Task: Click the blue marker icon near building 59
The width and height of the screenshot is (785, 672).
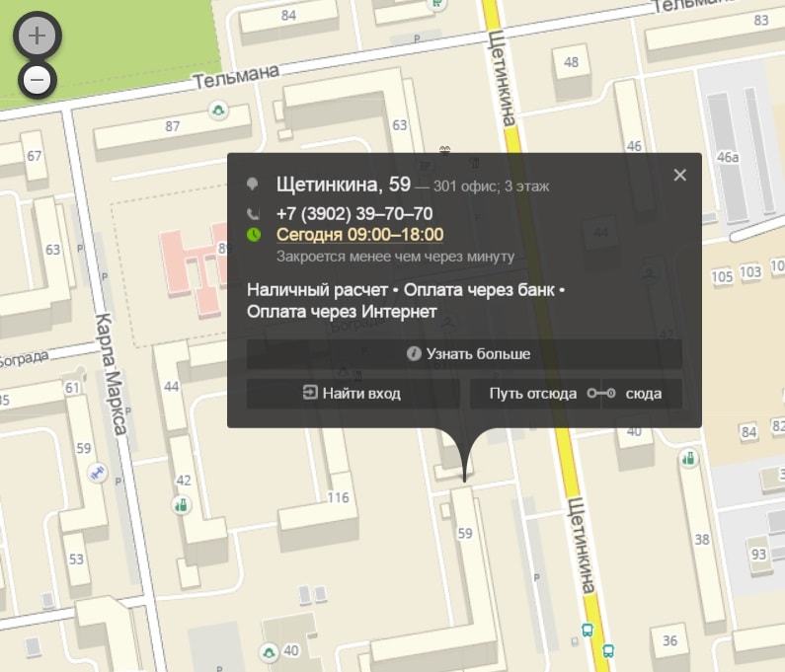Action: click(97, 473)
